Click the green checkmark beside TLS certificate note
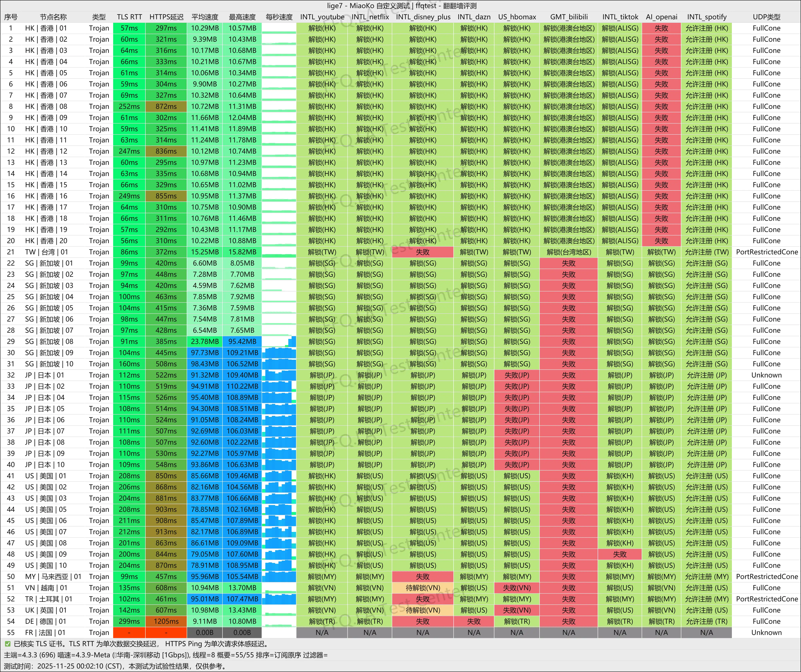Image resolution: width=801 pixels, height=672 pixels. point(8,644)
